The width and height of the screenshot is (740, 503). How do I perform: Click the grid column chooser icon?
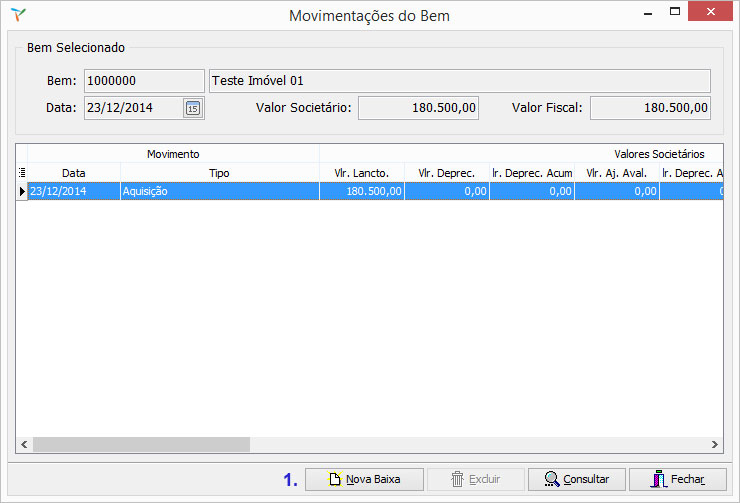22,173
